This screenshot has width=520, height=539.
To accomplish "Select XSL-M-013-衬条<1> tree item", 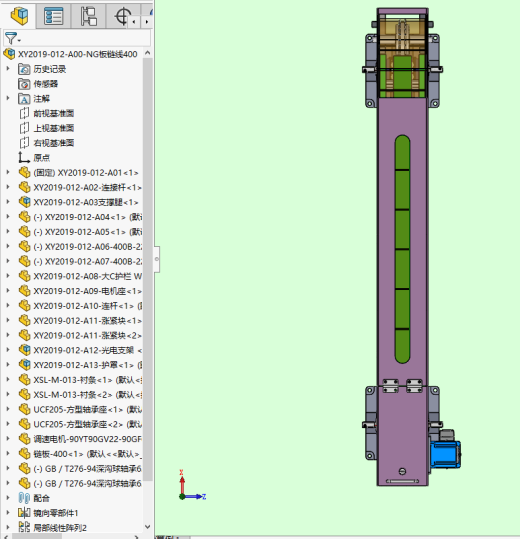I will [88, 380].
